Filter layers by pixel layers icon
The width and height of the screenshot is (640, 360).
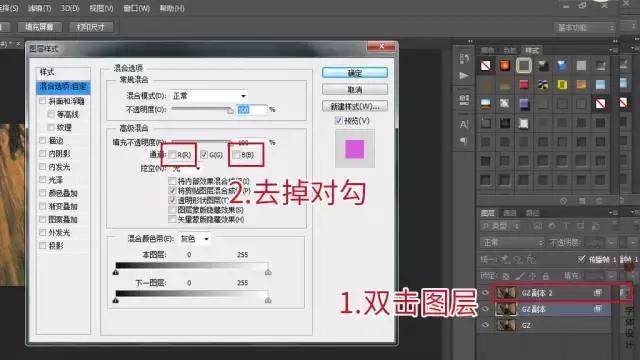pyautogui.click(x=538, y=226)
